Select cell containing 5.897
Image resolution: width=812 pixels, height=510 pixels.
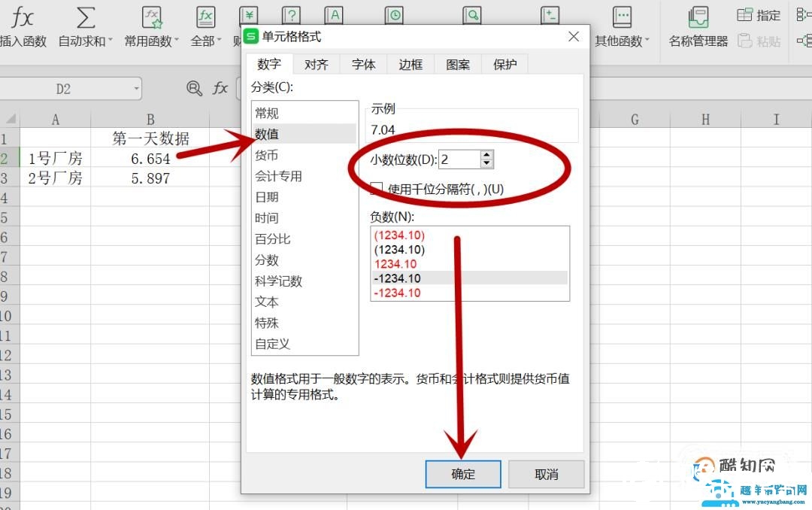150,178
